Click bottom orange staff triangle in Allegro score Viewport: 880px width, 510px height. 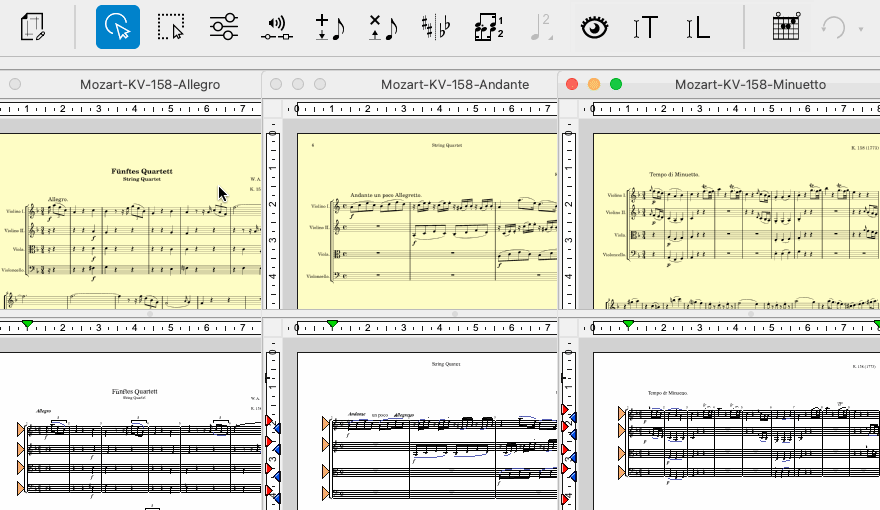(21, 488)
